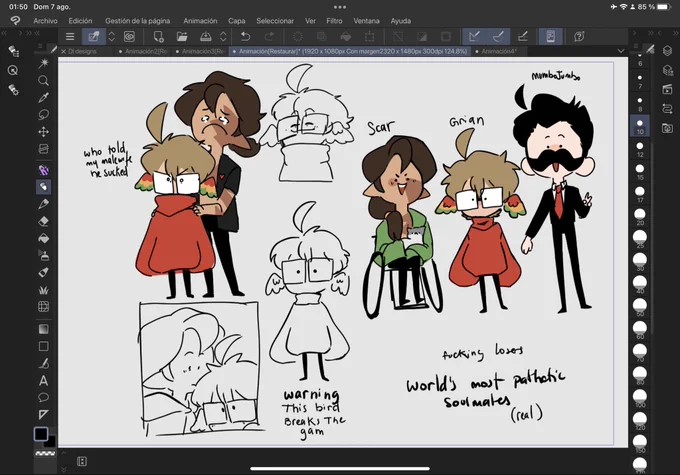This screenshot has height=475, width=680.
Task: Toggle snap to grid
Action: (x=523, y=36)
